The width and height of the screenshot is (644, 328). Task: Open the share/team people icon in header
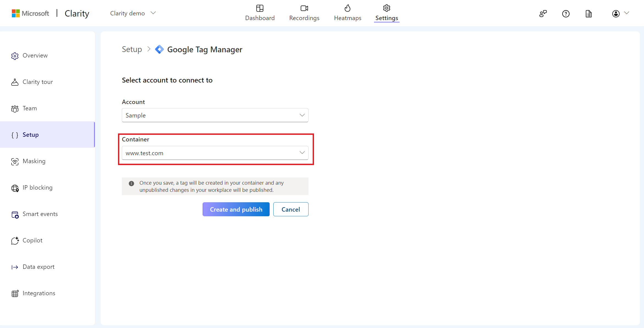pos(543,13)
